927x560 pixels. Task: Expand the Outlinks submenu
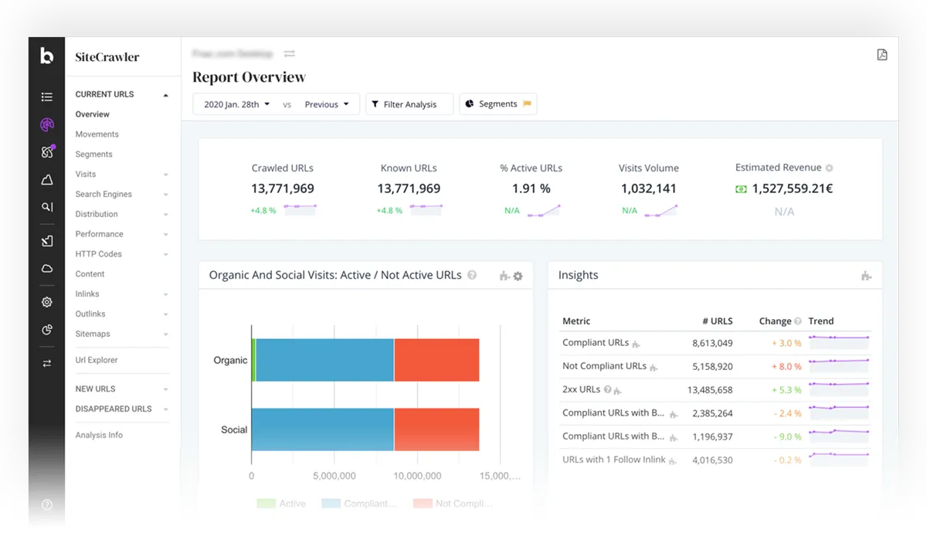click(166, 314)
